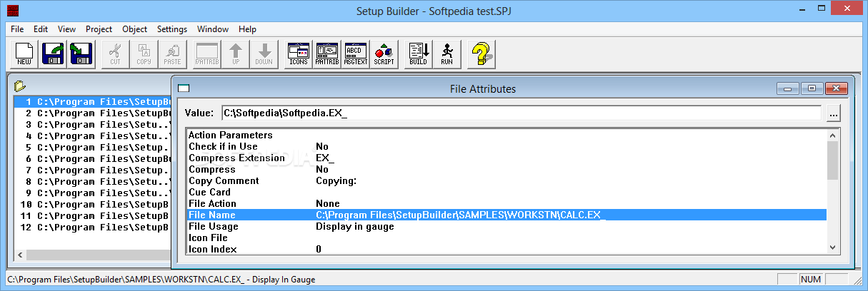Click the BUILD toolbar icon
The width and height of the screenshot is (868, 291).
coord(418,54)
